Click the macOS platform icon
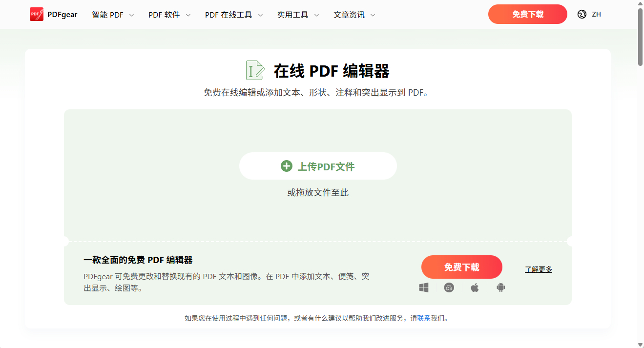Image resolution: width=644 pixels, height=348 pixels. (x=449, y=287)
